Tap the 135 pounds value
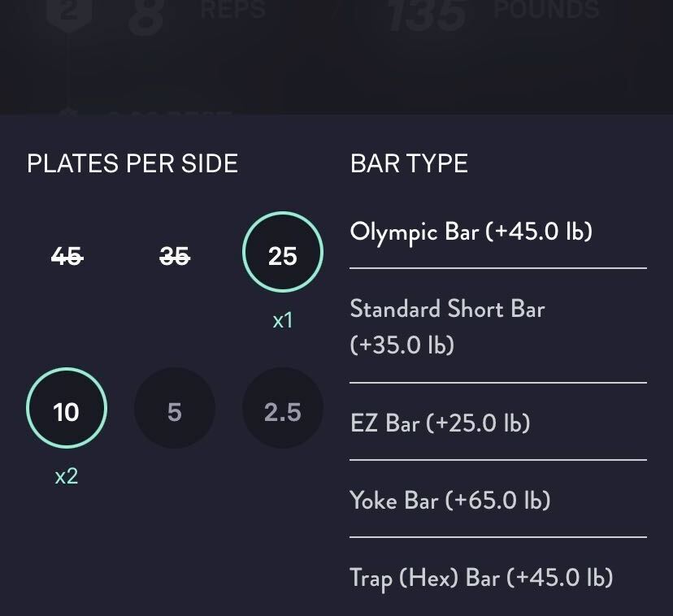The width and height of the screenshot is (673, 616). tap(428, 16)
